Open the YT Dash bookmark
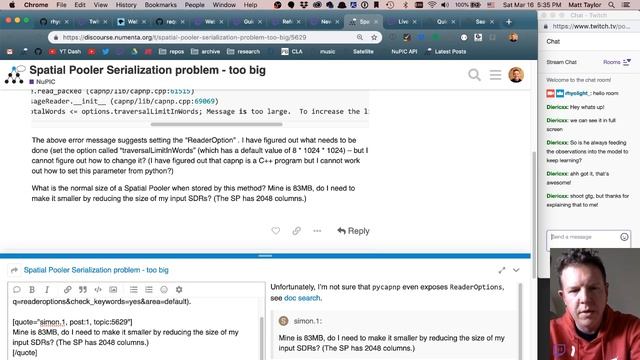This screenshot has height=360, width=640. (x=65, y=51)
